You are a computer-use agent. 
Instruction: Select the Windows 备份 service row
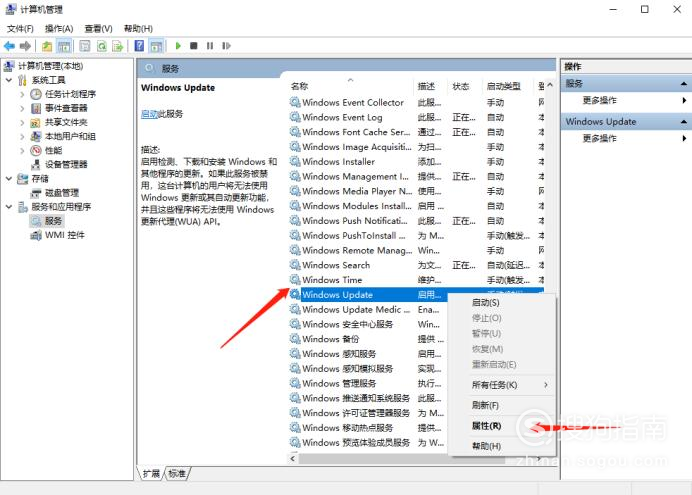(369, 339)
